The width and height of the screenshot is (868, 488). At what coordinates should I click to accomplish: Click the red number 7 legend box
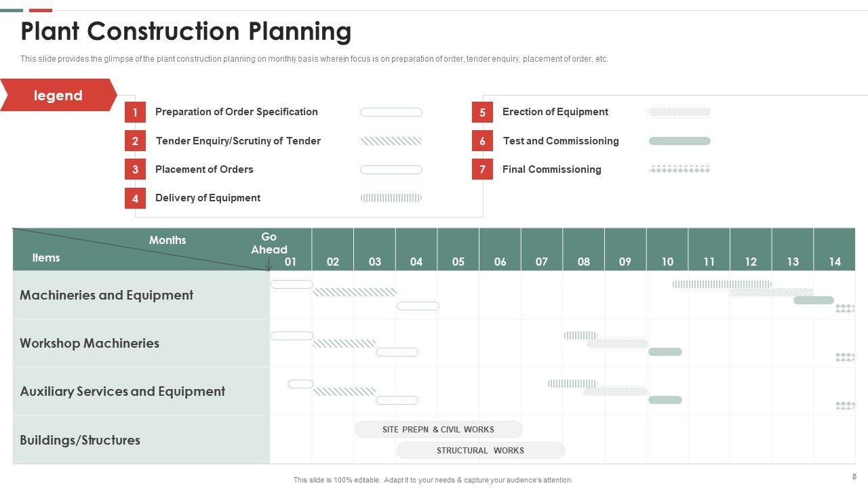tap(482, 169)
